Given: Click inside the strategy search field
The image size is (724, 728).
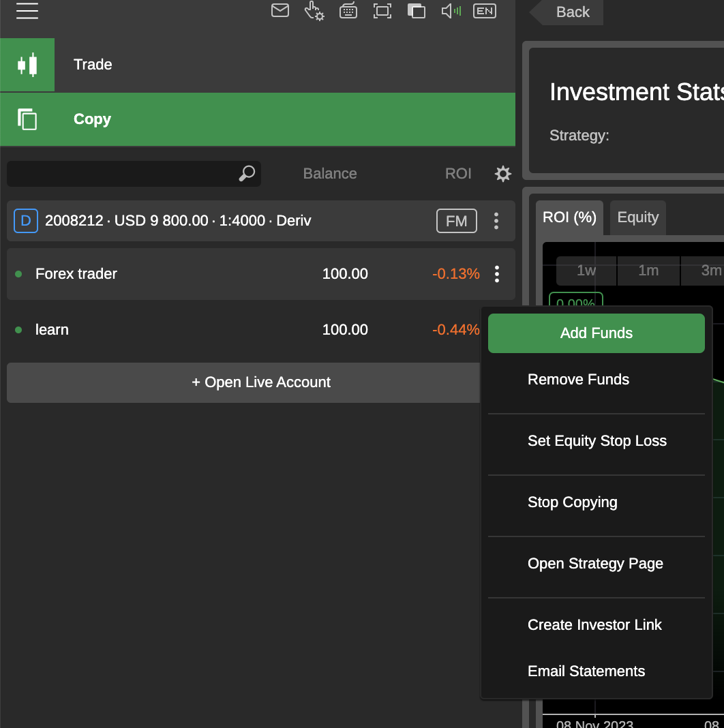Looking at the screenshot, I should (123, 174).
